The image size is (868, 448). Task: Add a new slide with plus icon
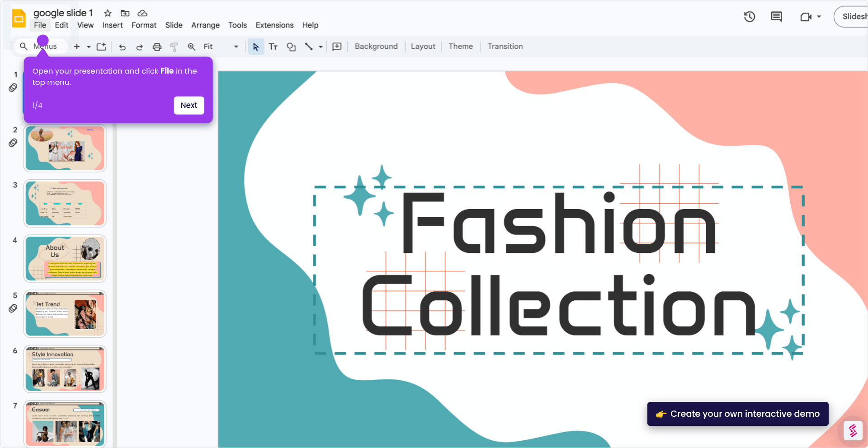(x=77, y=47)
